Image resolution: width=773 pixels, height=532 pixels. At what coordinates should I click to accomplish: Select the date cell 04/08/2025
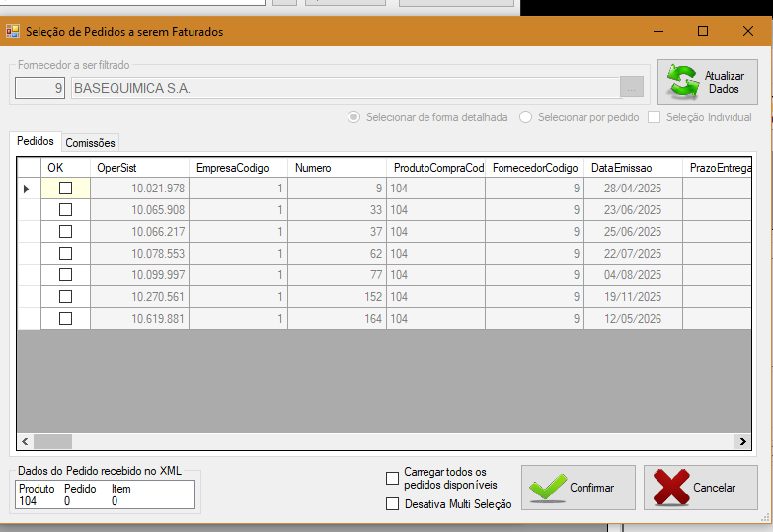coord(633,275)
